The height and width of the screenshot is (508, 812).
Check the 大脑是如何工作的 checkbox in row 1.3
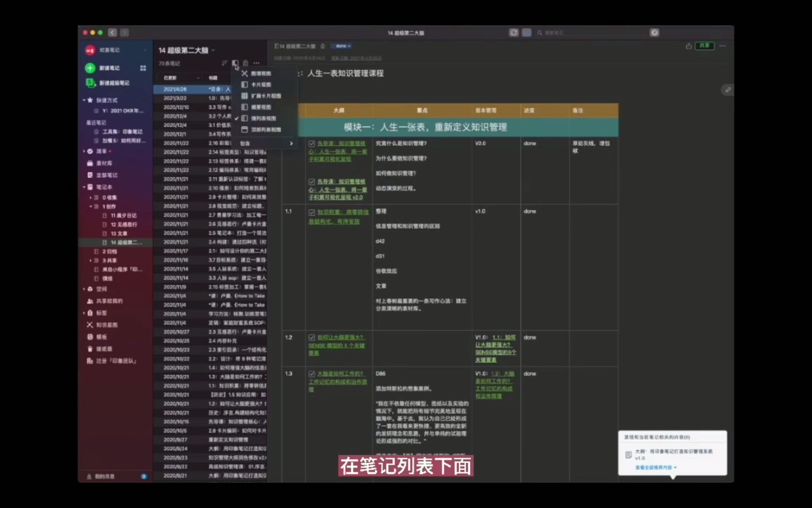click(311, 373)
